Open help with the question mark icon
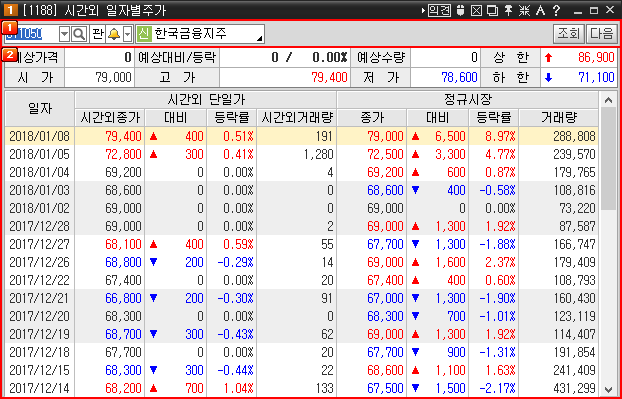The image size is (622, 399). (556, 10)
